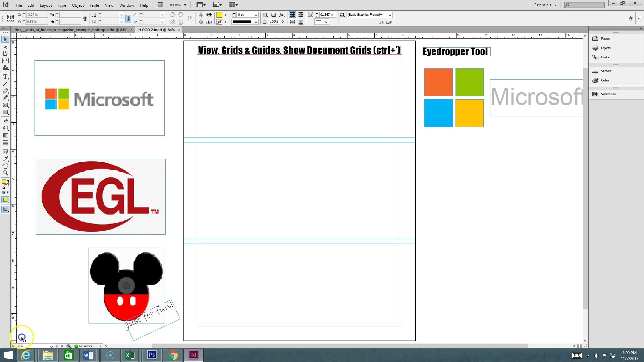Pick the Hand tool
The height and width of the screenshot is (362, 644).
[5, 166]
